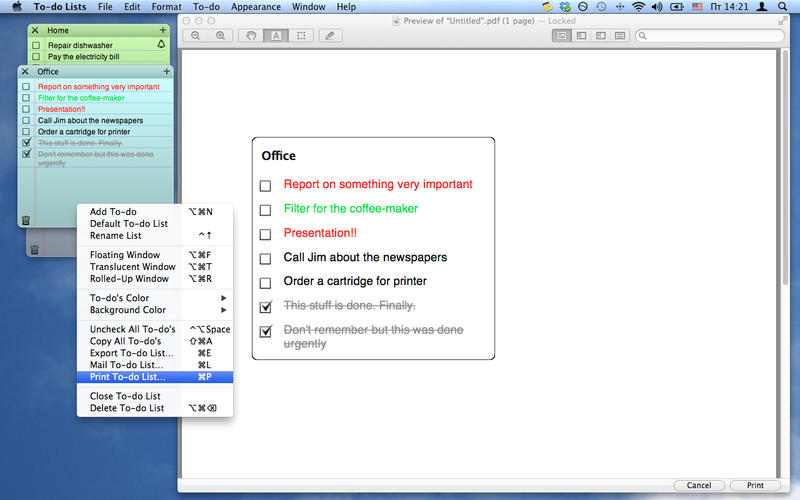Tick the 'Repair dishwasher' checkbox

(36, 46)
